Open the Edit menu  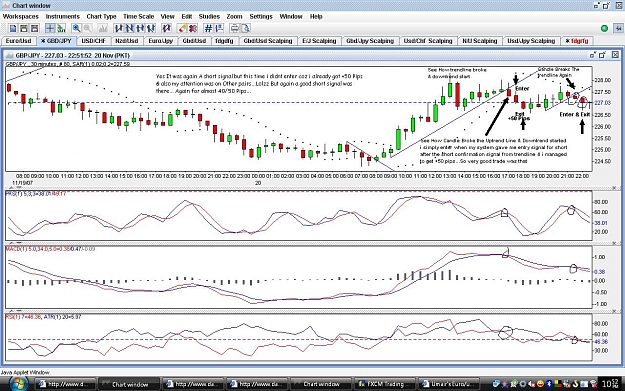coord(187,16)
